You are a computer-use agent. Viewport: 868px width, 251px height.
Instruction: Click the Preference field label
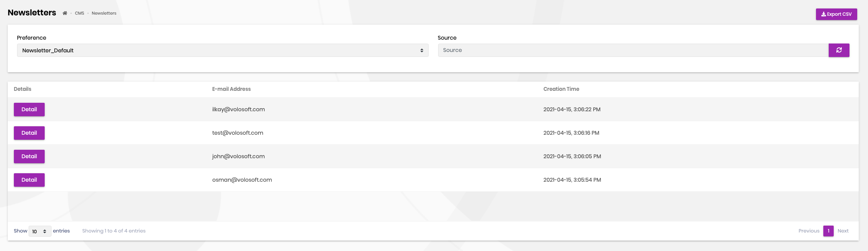(32, 38)
